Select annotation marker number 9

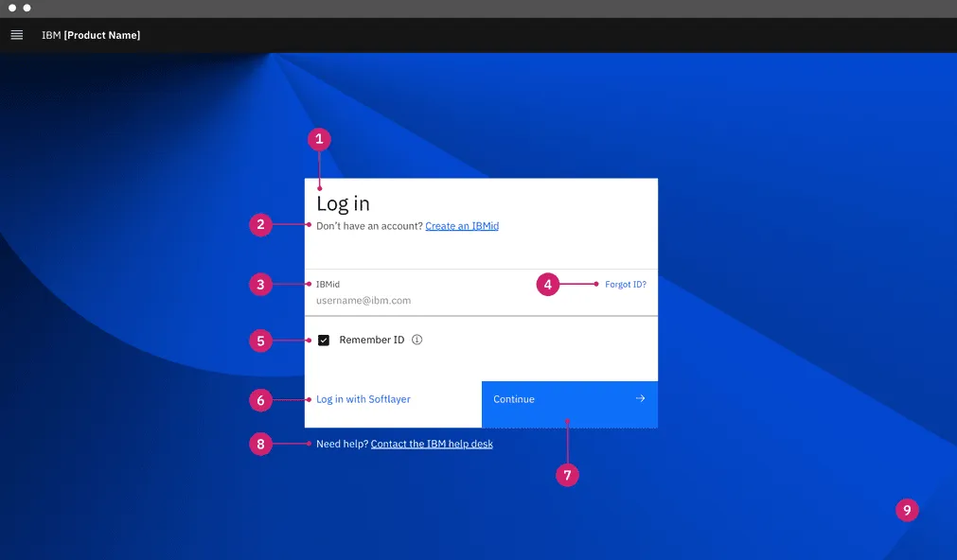pos(907,511)
